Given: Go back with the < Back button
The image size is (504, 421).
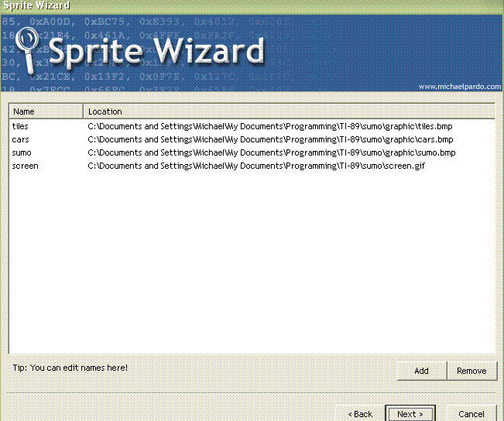Looking at the screenshot, I should [360, 413].
